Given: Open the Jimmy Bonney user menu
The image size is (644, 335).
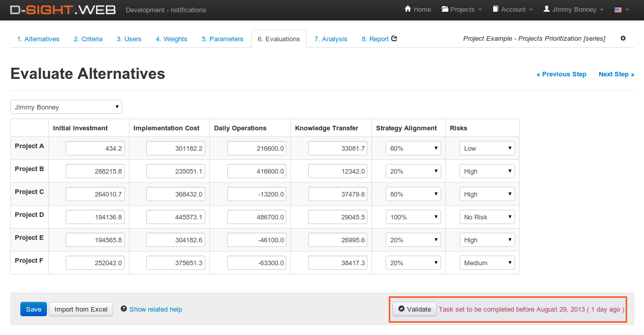Looking at the screenshot, I should coord(573,10).
